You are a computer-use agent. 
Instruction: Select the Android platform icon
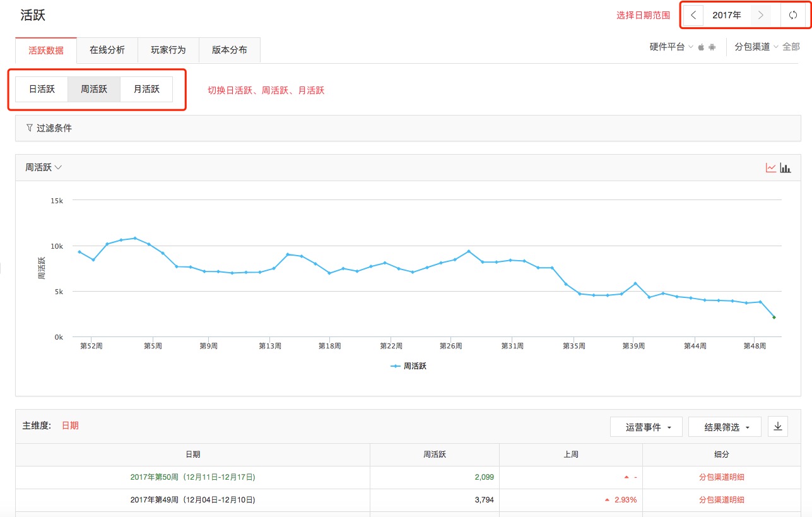[x=712, y=47]
